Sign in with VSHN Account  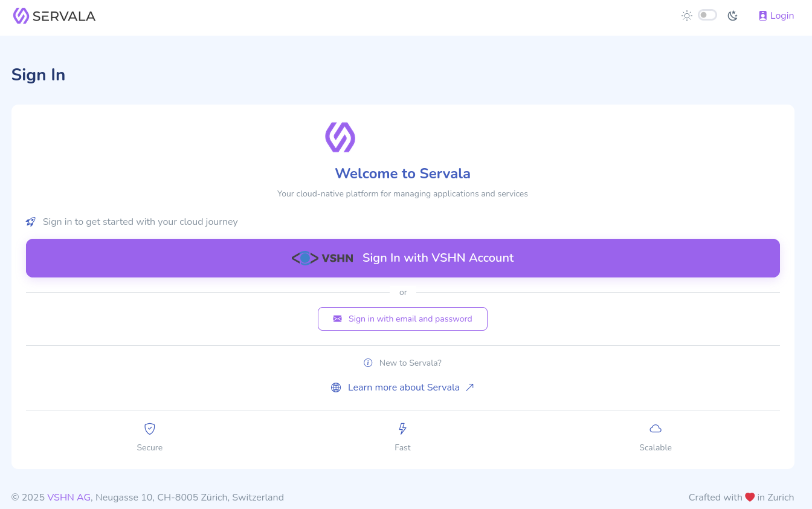[x=403, y=258]
